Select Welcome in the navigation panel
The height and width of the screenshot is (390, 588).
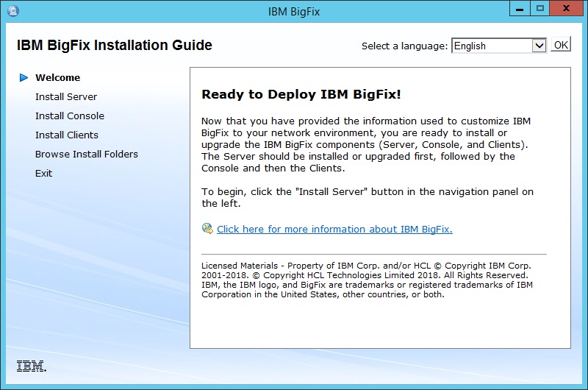(x=58, y=77)
